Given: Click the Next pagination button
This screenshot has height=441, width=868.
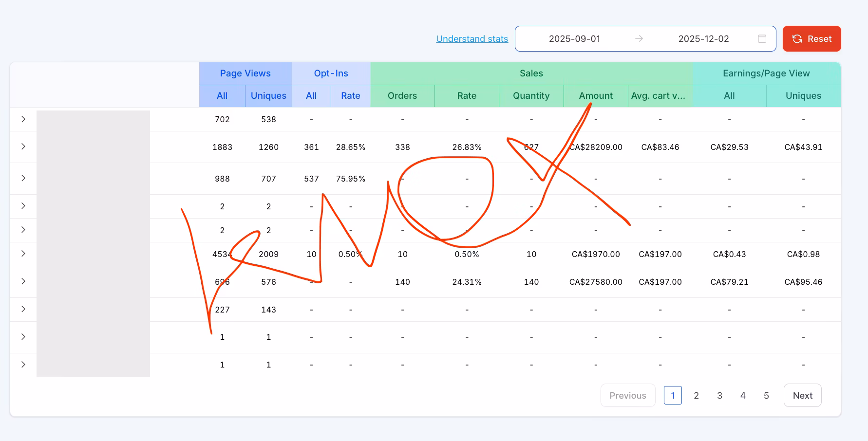Looking at the screenshot, I should tap(802, 395).
